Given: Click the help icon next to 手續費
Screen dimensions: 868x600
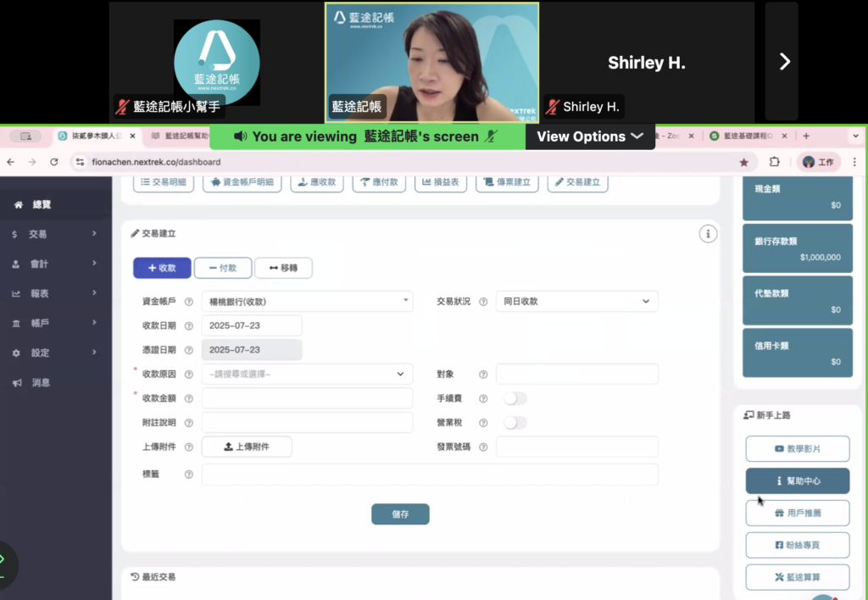Looking at the screenshot, I should [x=483, y=399].
